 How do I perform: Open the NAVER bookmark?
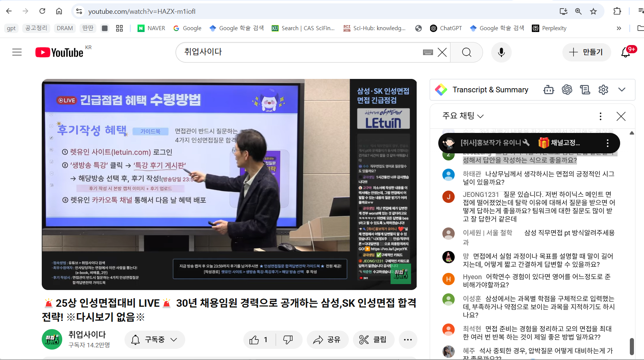click(x=151, y=28)
